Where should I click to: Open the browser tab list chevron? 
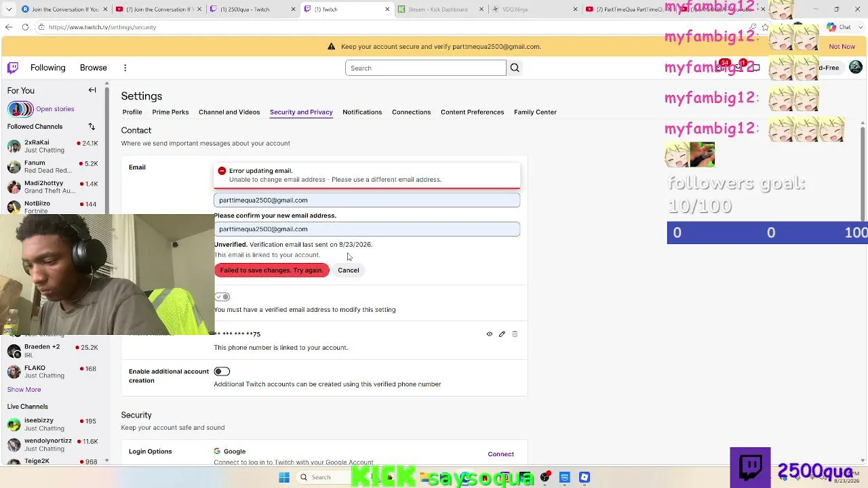(x=8, y=9)
